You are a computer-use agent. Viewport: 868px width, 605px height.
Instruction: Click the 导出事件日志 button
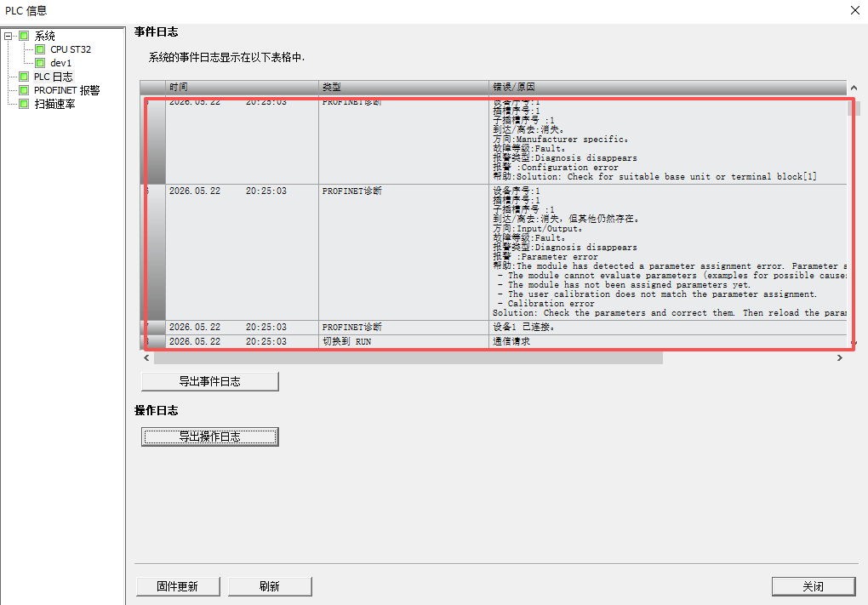210,381
